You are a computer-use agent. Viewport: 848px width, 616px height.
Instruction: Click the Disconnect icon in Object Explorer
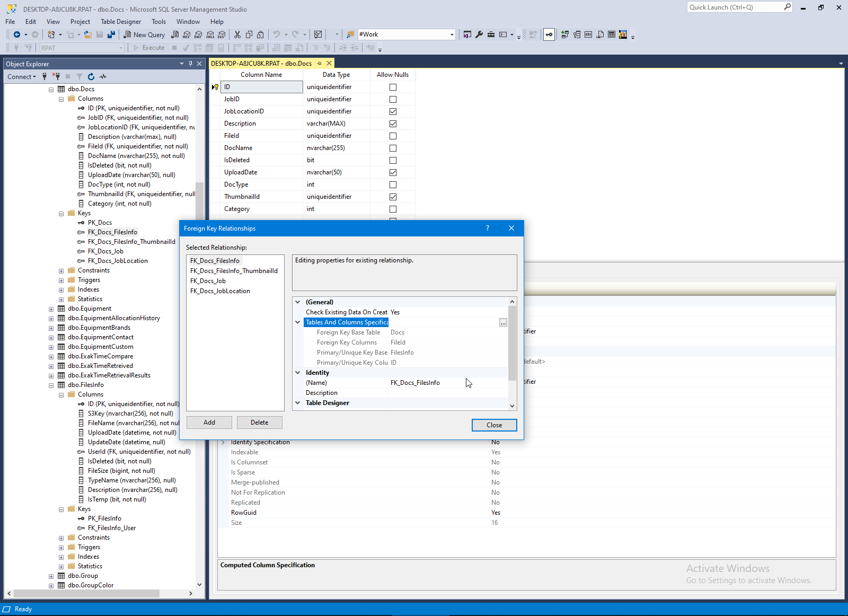pyautogui.click(x=56, y=76)
